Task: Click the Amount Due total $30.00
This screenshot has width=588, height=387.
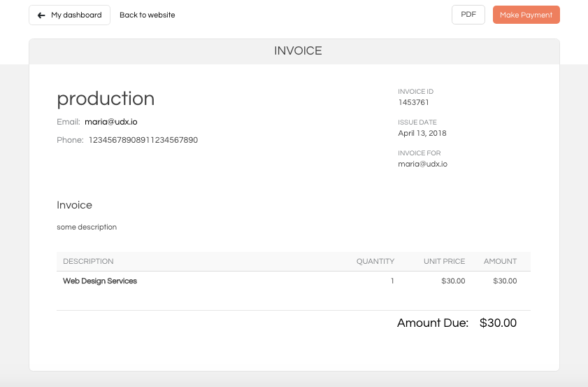Action: (498, 323)
